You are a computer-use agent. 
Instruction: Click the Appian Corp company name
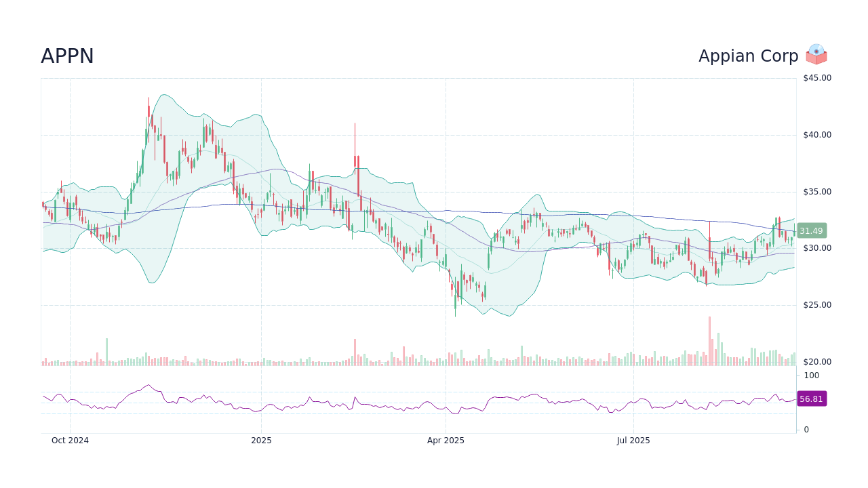click(x=749, y=56)
